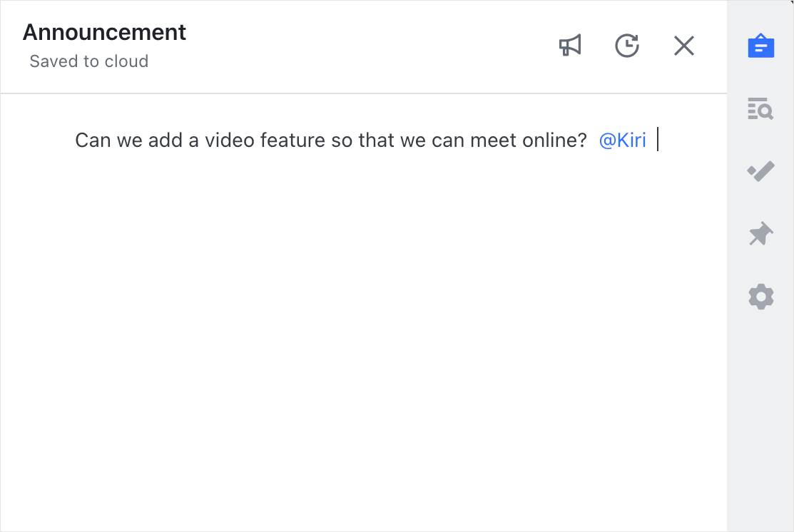Click the word 'meet' in the announcement

(x=487, y=140)
